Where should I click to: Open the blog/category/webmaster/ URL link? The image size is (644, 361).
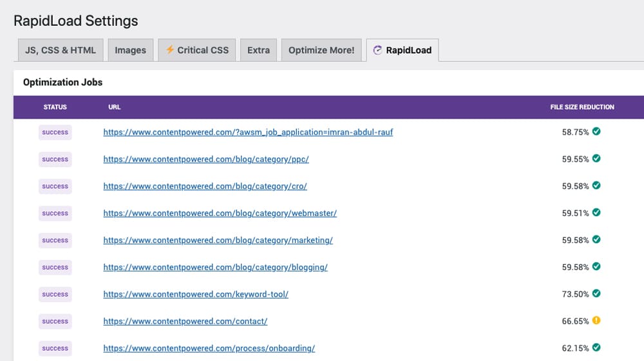pos(220,213)
